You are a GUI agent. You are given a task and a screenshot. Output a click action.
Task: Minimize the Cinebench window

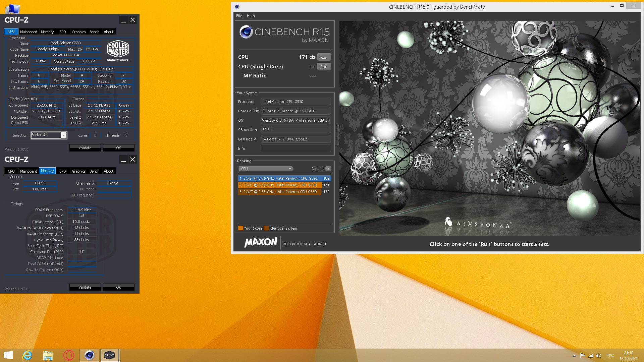coord(613,6)
